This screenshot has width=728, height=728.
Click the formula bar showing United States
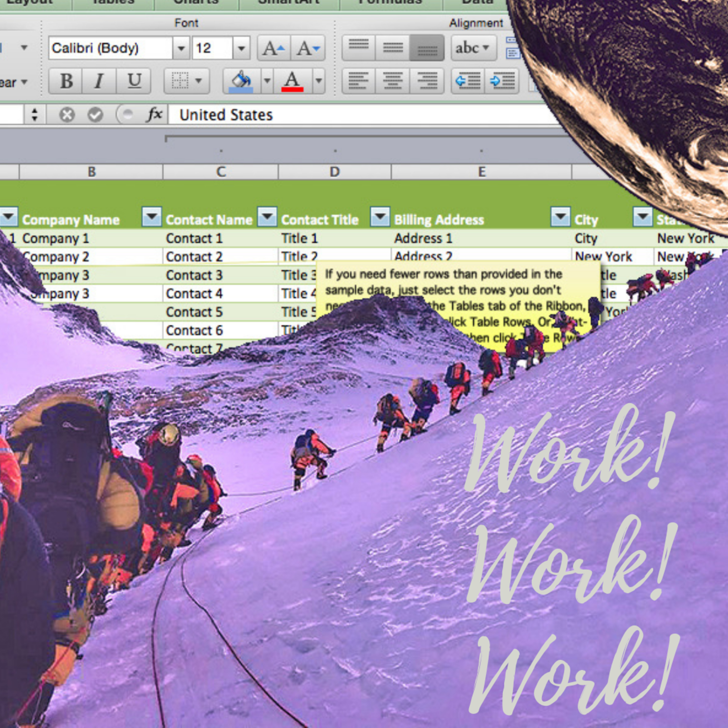point(339,115)
